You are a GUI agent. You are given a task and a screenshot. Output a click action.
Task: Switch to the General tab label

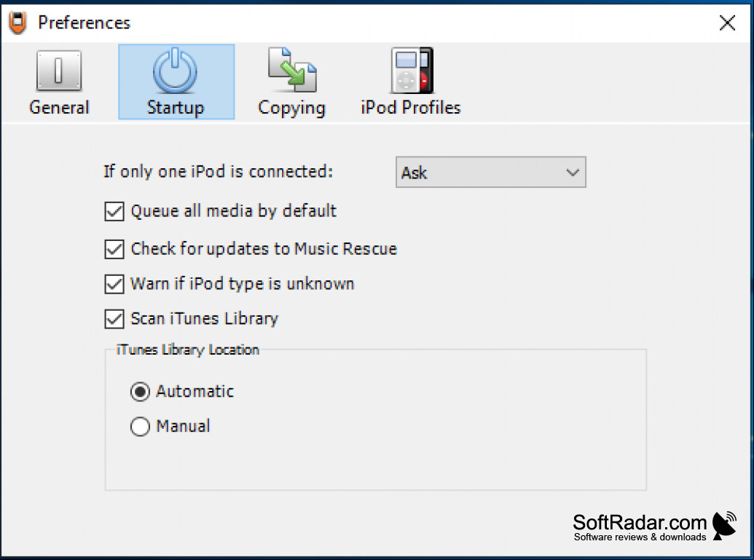(59, 107)
